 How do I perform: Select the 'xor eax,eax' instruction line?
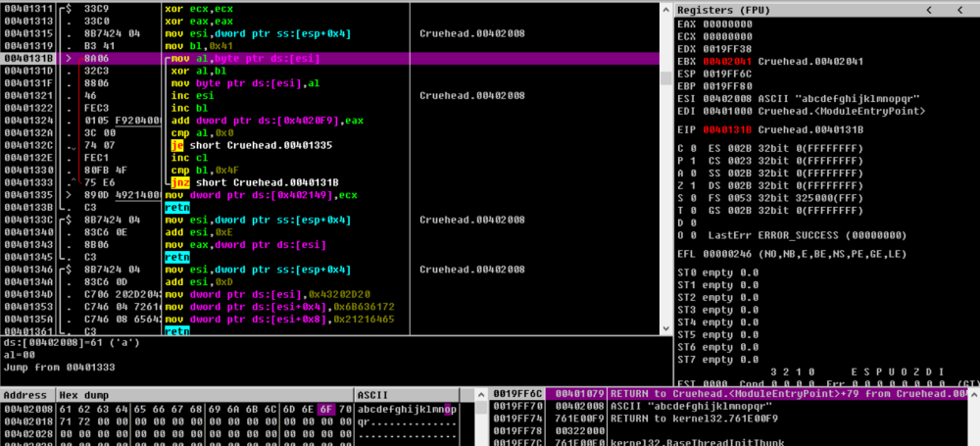tap(330, 22)
